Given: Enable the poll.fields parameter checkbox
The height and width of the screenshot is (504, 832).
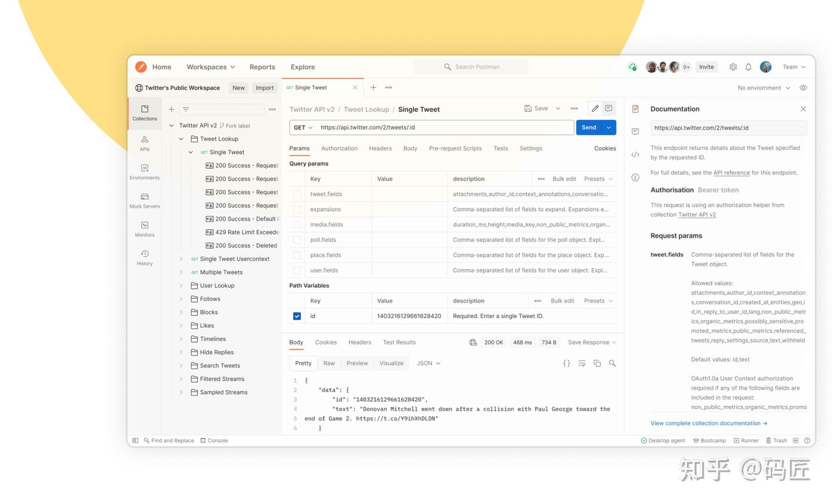Looking at the screenshot, I should click(x=297, y=240).
